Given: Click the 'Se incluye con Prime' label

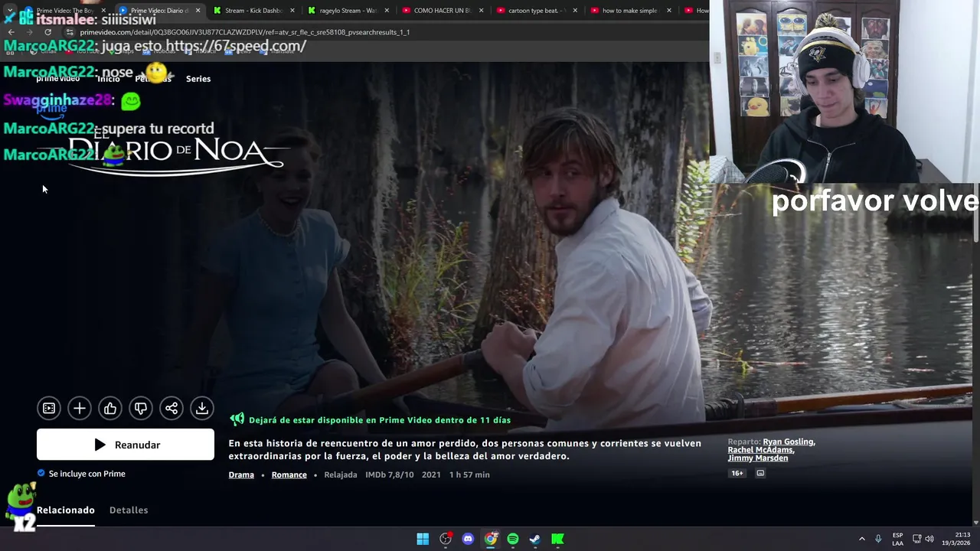Looking at the screenshot, I should [x=87, y=474].
